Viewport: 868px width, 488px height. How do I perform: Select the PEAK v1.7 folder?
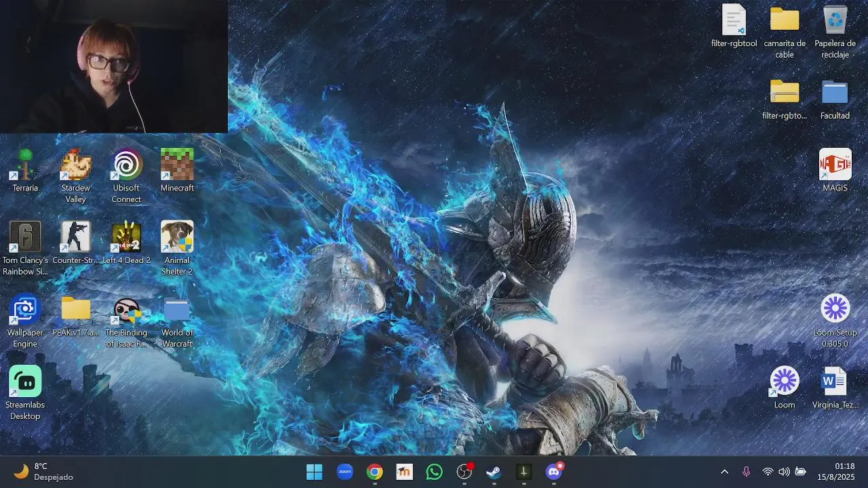point(75,315)
